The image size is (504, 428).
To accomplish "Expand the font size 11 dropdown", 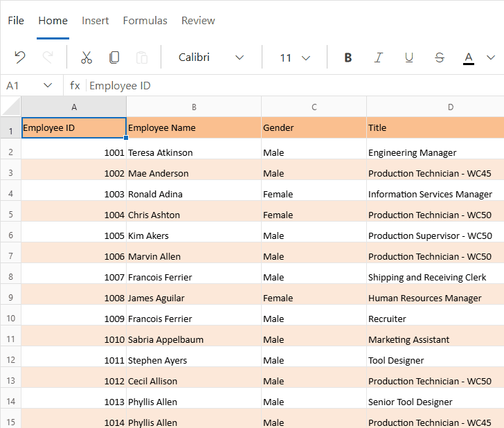I will pyautogui.click(x=295, y=57).
